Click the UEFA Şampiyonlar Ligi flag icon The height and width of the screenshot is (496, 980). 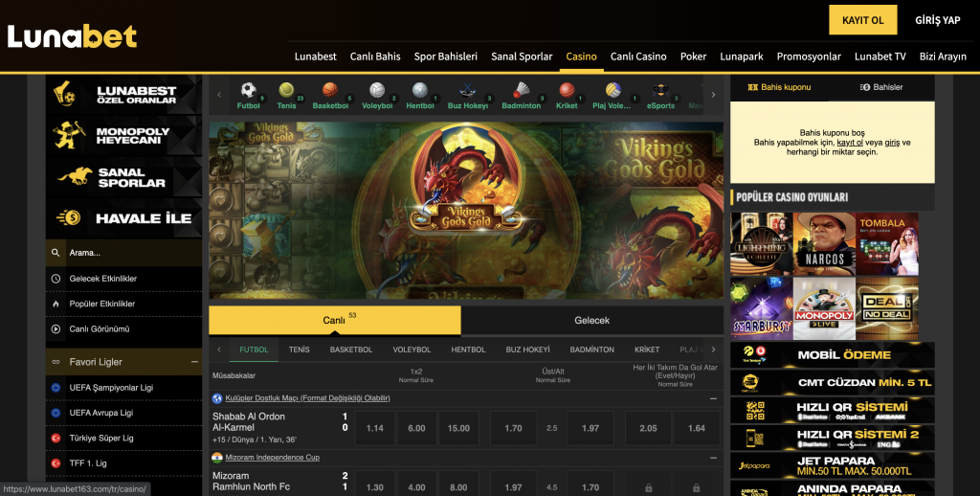[56, 388]
